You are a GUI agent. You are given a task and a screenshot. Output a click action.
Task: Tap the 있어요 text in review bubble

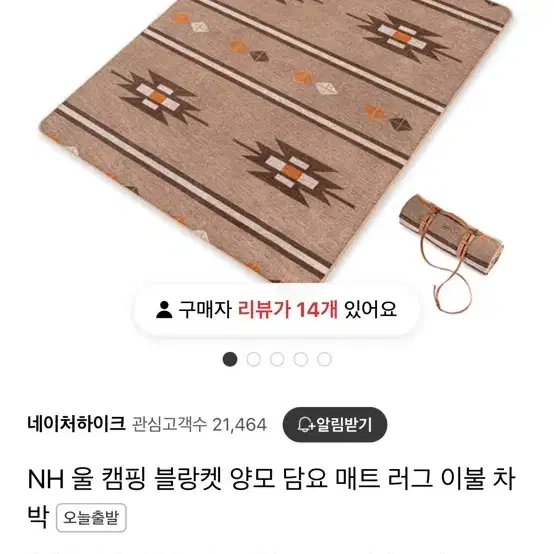click(371, 310)
